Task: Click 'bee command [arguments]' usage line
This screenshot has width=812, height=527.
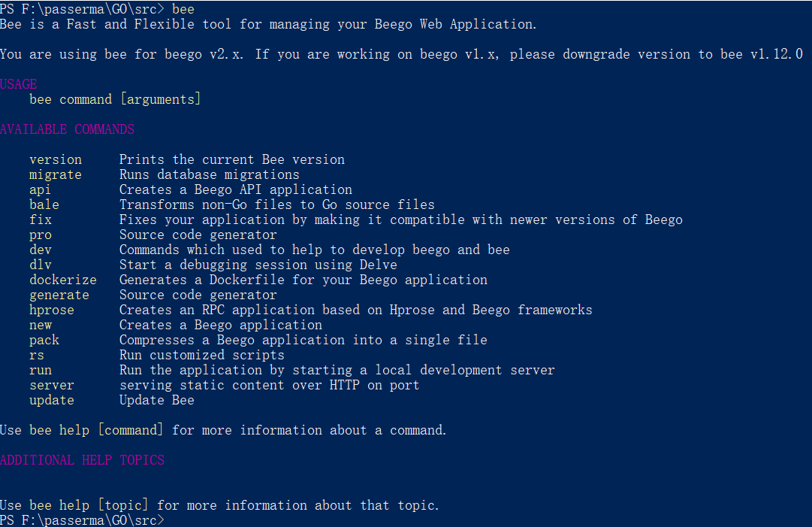Action: point(115,99)
